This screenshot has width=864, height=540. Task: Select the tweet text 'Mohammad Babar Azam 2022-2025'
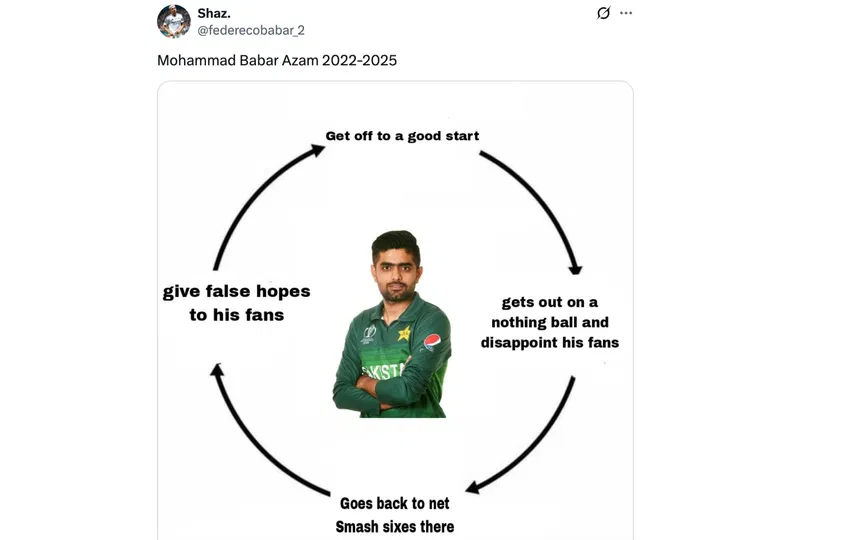(277, 60)
